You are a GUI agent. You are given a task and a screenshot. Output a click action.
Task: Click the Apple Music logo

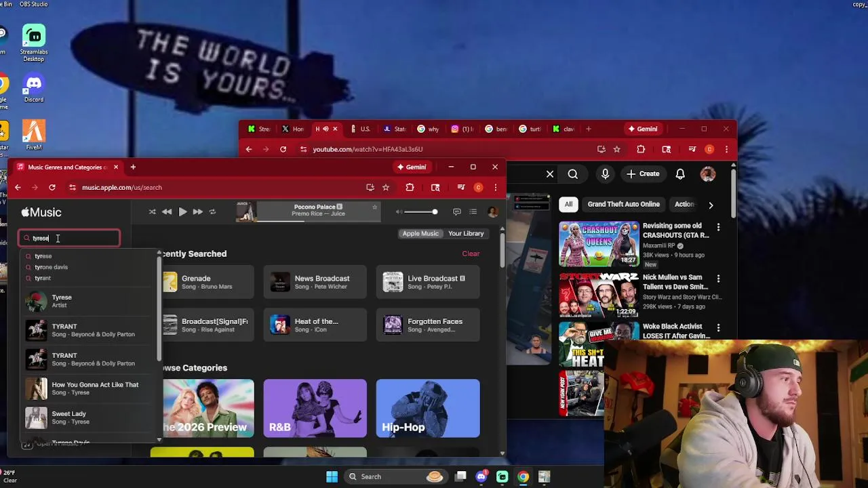pyautogui.click(x=41, y=212)
